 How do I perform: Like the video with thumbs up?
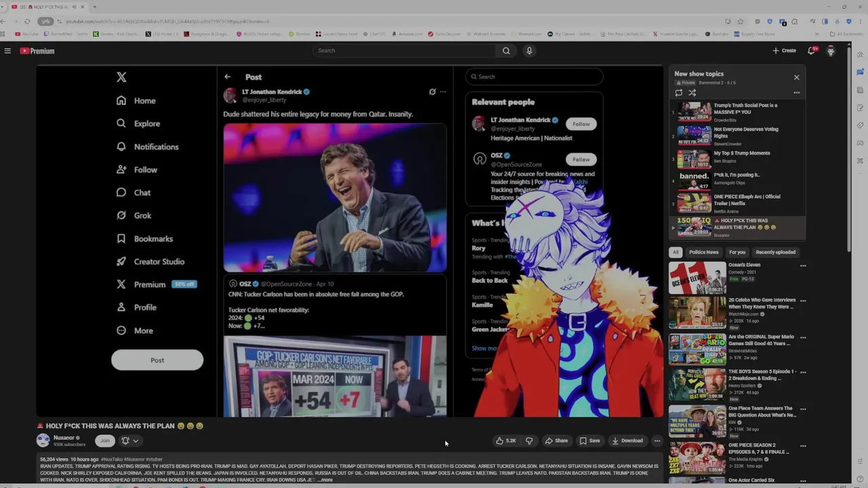506,441
